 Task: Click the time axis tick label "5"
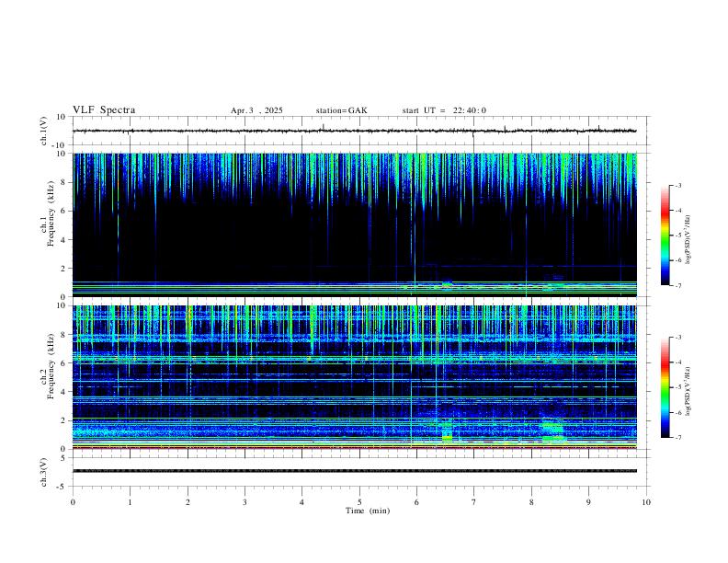[x=359, y=502]
